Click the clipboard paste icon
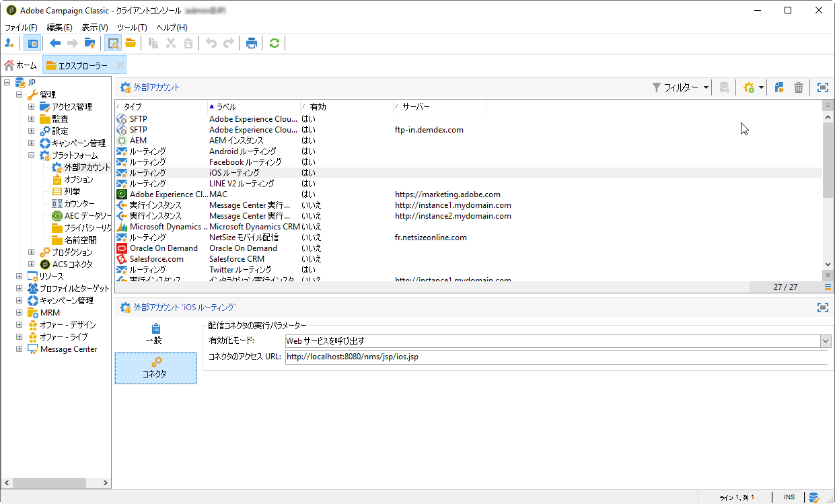 tap(188, 43)
